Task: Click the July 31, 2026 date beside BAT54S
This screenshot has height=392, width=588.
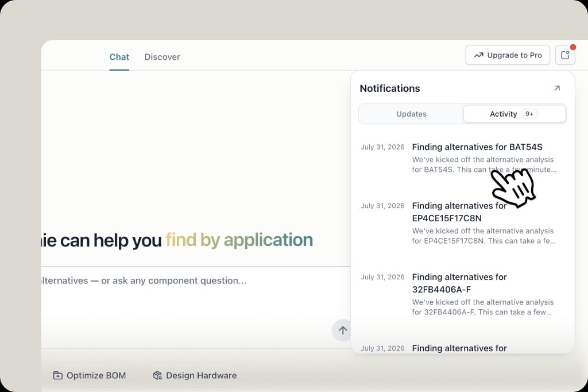Action: (382, 147)
